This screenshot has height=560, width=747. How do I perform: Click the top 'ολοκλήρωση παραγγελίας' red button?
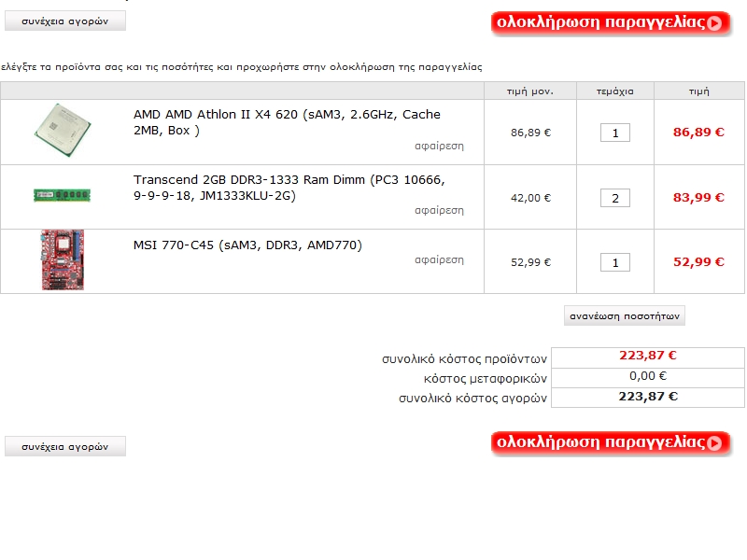pyautogui.click(x=611, y=22)
